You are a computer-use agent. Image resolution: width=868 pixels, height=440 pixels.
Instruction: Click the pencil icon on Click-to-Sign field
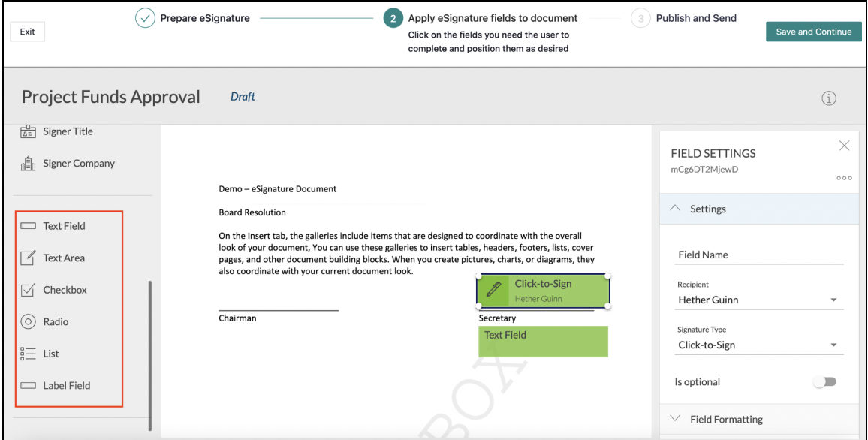pyautogui.click(x=493, y=290)
